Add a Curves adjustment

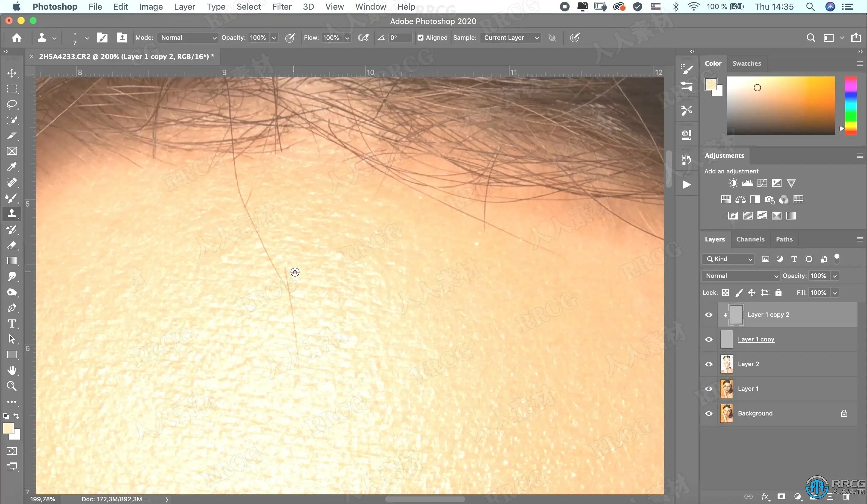pos(762,183)
